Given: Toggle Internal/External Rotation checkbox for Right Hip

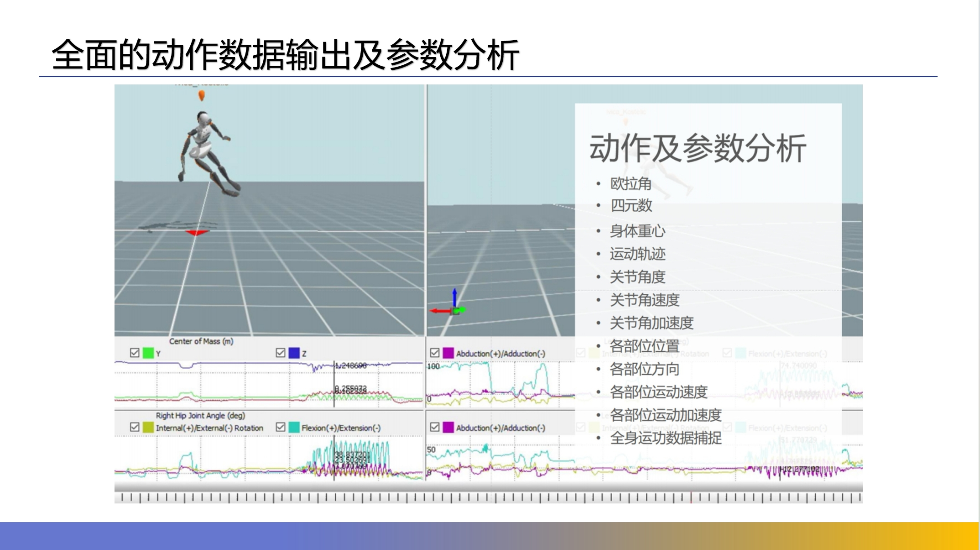Looking at the screenshot, I should (x=135, y=427).
